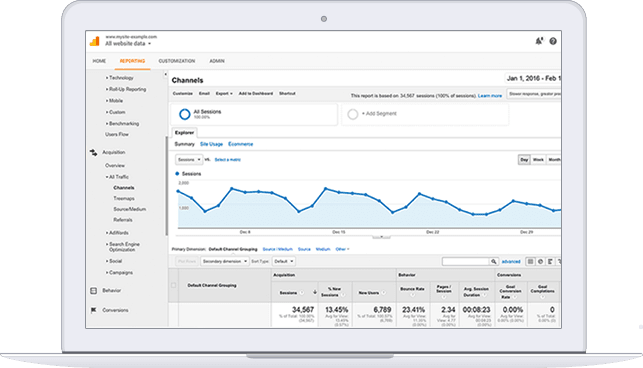Viewport: 643px width, 368px height.
Task: Click the Shortcut button
Action: click(x=287, y=94)
